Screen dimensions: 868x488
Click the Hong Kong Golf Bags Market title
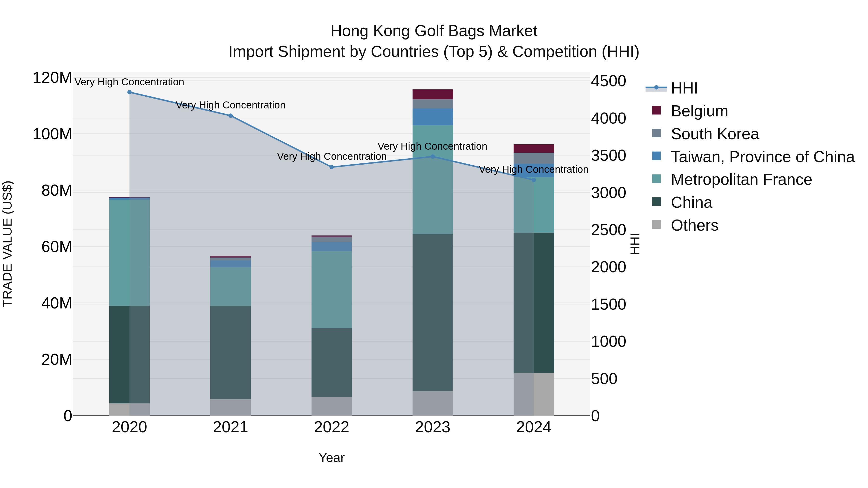coord(434,31)
